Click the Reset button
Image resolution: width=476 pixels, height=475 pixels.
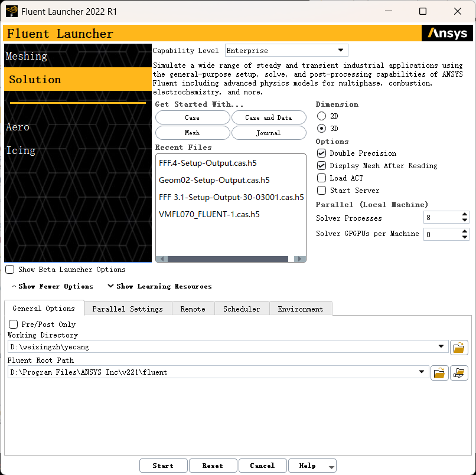(213, 466)
